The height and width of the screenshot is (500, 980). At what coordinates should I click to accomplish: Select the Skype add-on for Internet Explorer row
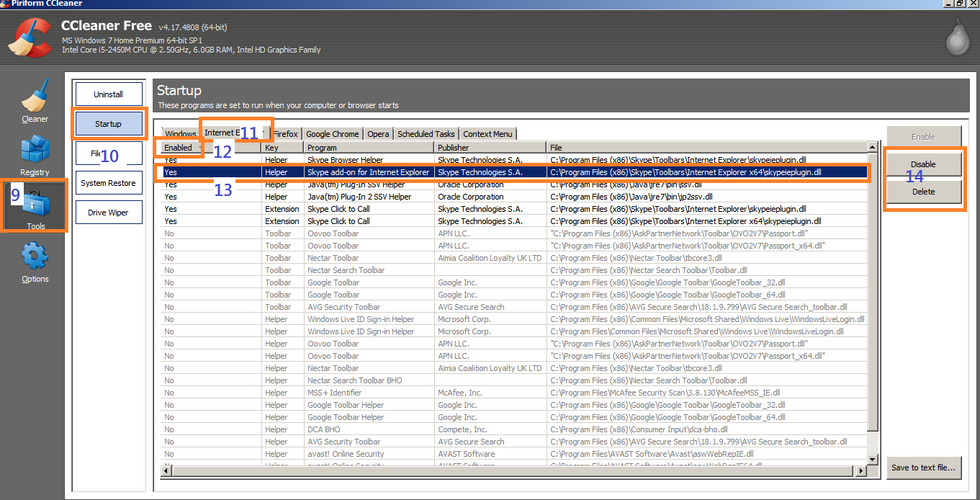click(x=513, y=172)
